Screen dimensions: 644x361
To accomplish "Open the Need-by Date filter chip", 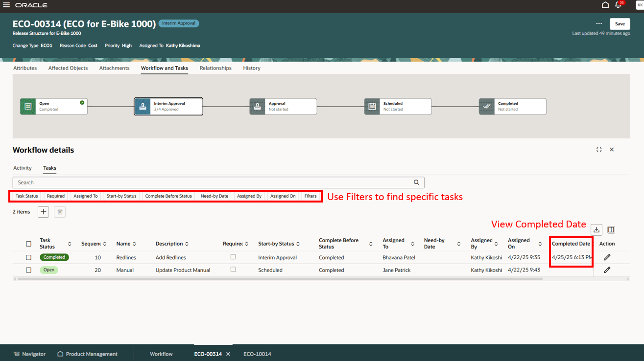I will [x=215, y=196].
